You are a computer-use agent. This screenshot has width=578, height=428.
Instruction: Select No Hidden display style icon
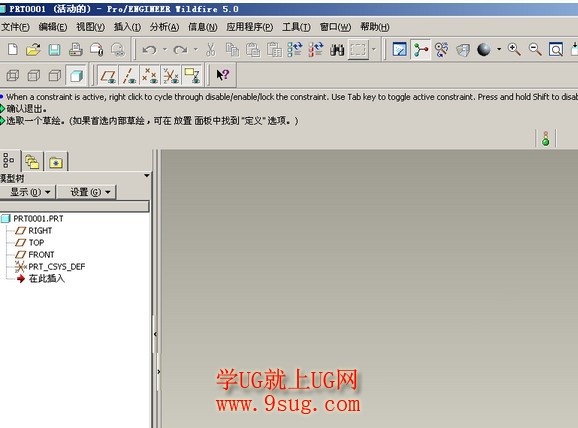pyautogui.click(x=55, y=76)
